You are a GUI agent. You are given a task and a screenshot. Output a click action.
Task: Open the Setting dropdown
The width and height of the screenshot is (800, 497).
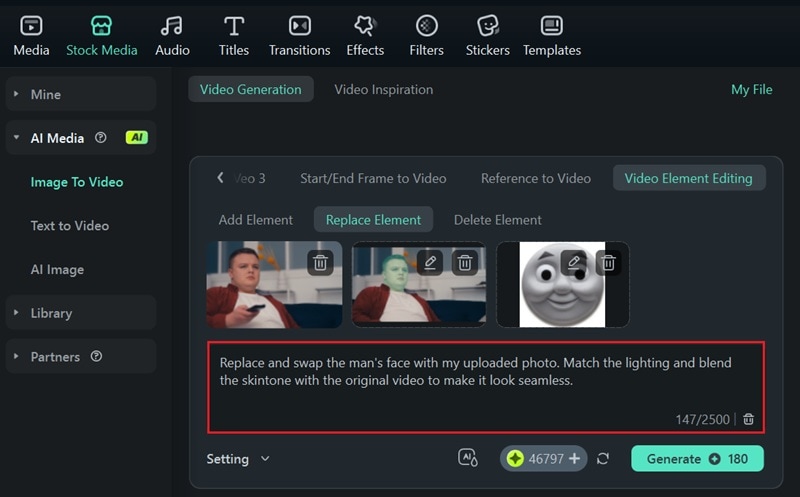(x=238, y=459)
